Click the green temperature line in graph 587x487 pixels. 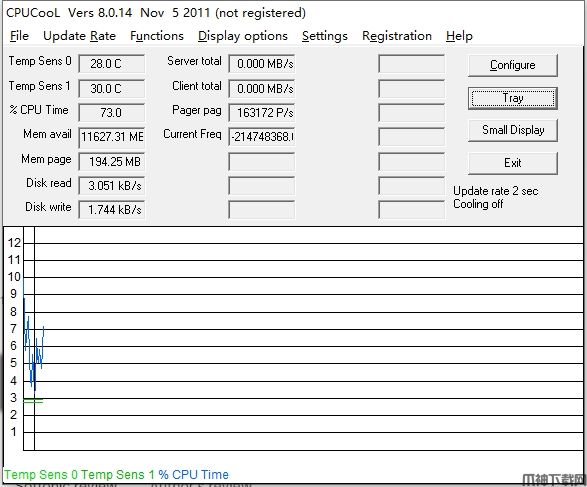pyautogui.click(x=33, y=401)
